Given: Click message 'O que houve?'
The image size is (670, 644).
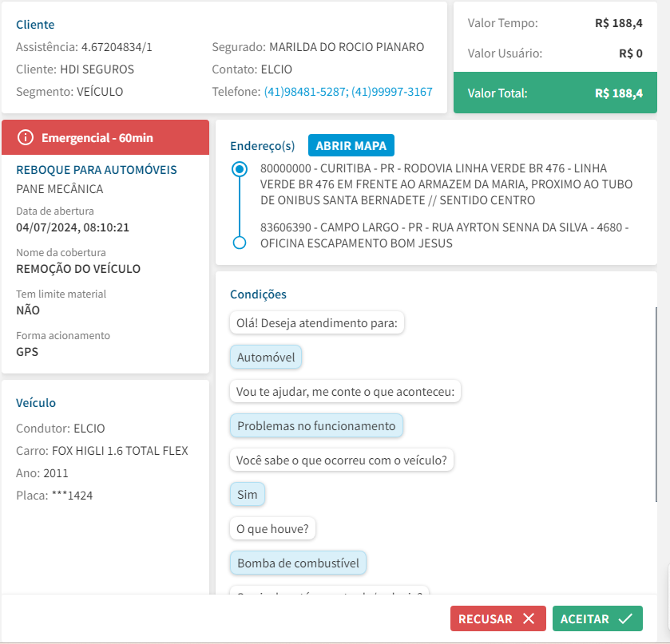Looking at the screenshot, I should (x=272, y=529).
